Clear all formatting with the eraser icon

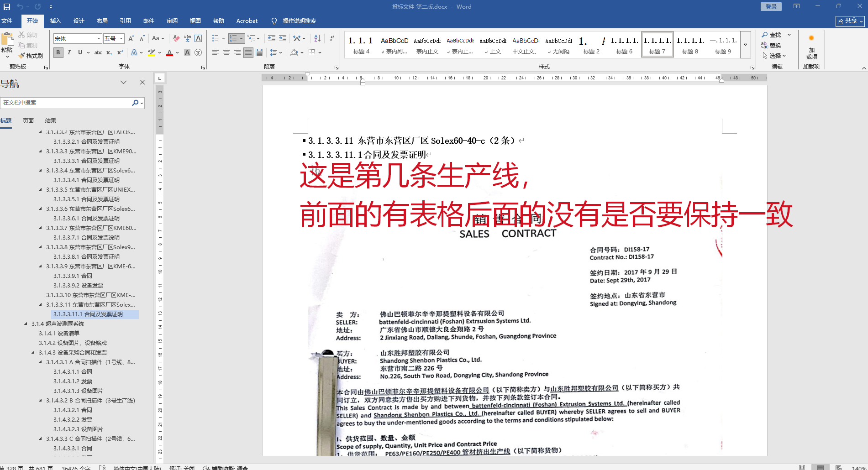tap(176, 39)
